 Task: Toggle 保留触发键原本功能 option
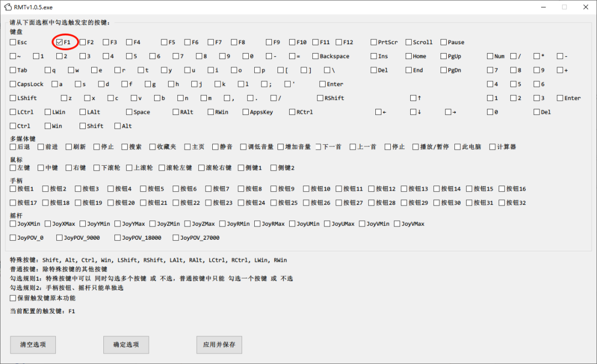point(13,298)
